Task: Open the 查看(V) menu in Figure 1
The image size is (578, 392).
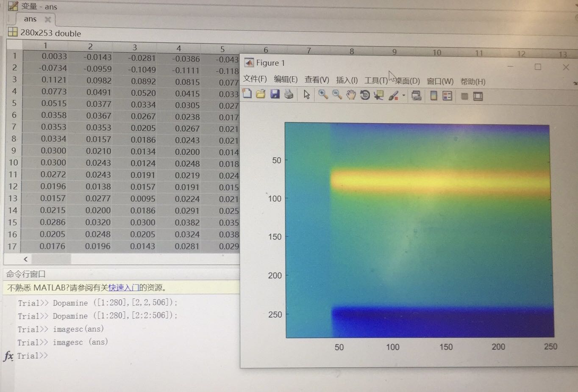Action: pos(317,80)
